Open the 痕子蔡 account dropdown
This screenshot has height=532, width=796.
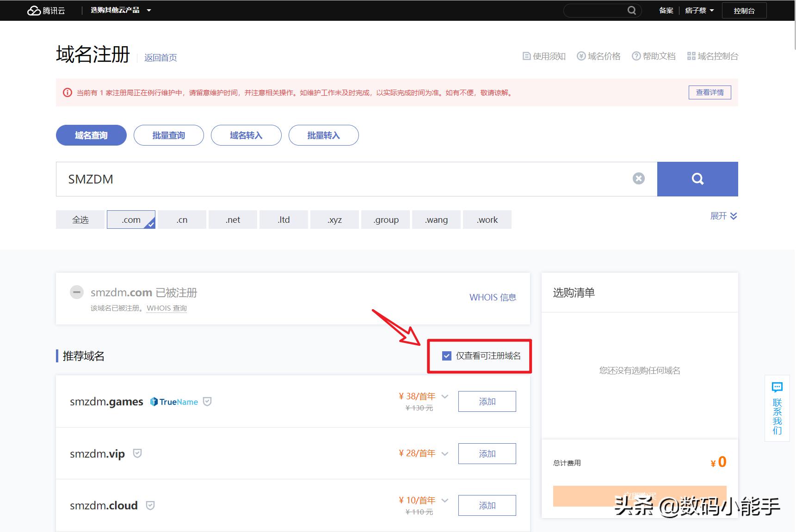tap(698, 10)
